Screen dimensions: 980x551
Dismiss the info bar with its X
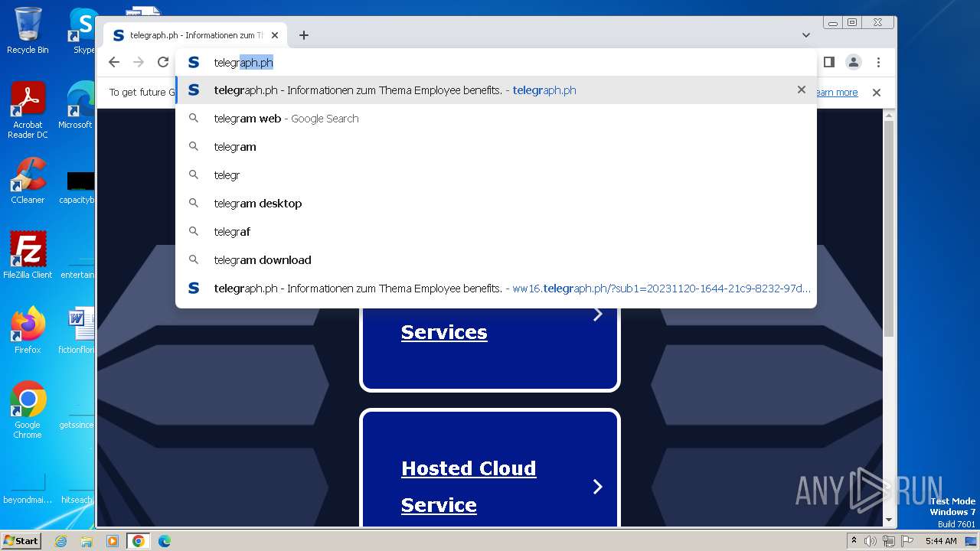(877, 93)
